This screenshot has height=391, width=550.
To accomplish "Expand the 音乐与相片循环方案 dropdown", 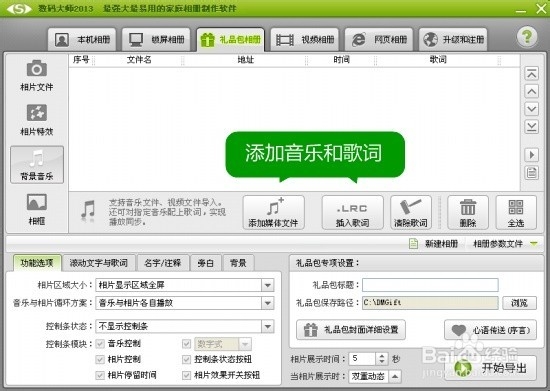I will (x=268, y=303).
